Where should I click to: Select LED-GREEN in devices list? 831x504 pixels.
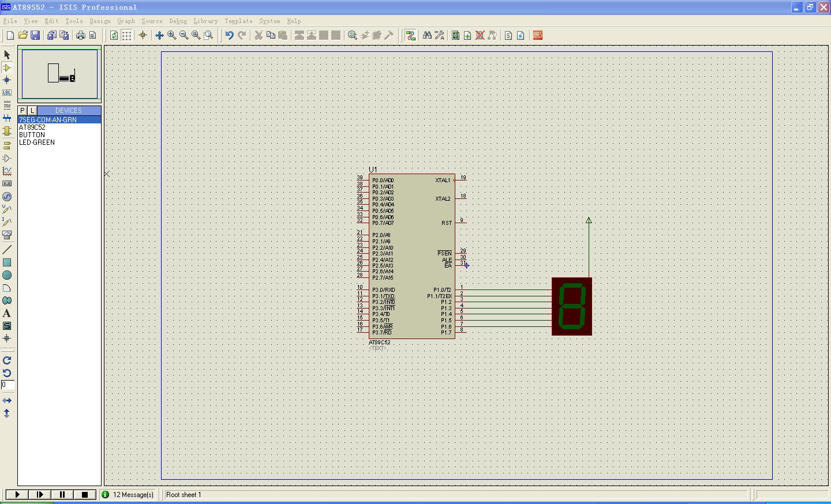(59, 142)
